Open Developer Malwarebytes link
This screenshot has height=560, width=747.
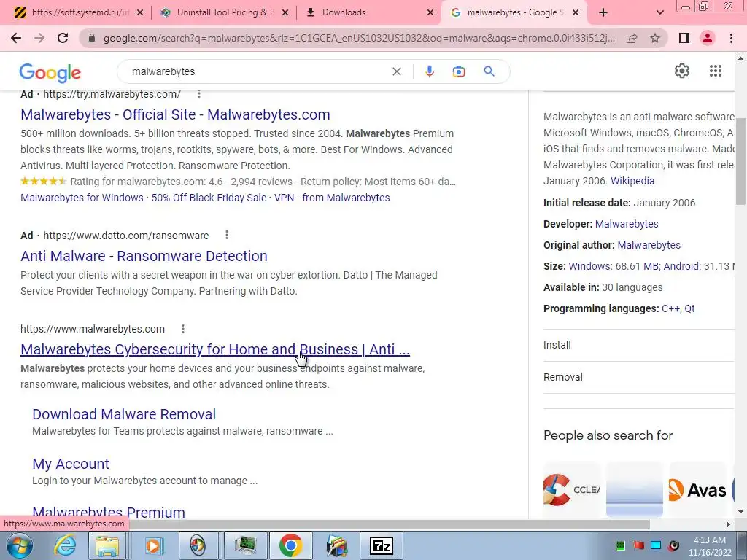pyautogui.click(x=627, y=224)
